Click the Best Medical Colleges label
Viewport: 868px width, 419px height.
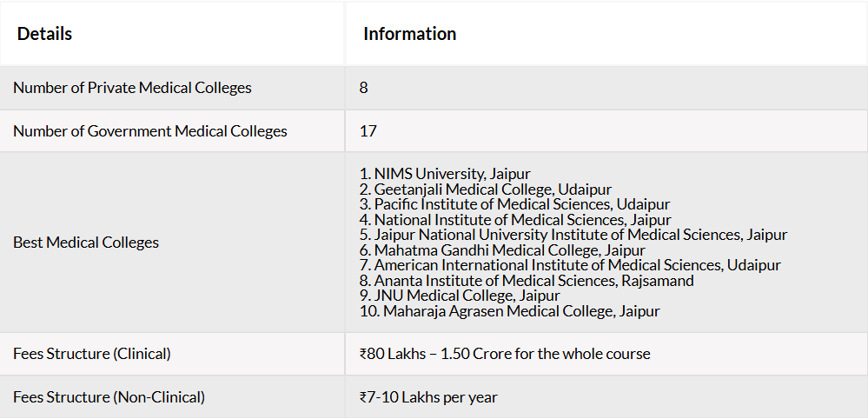click(x=86, y=243)
